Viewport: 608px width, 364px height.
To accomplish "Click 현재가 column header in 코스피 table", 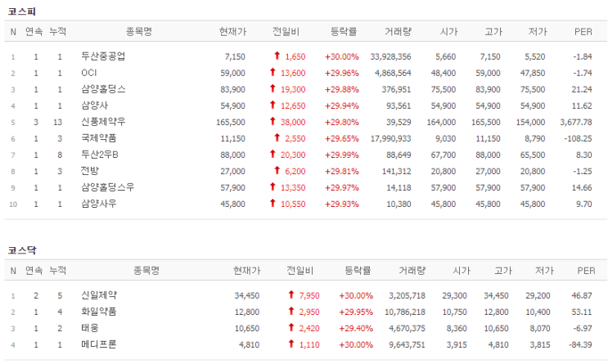I will click(232, 32).
